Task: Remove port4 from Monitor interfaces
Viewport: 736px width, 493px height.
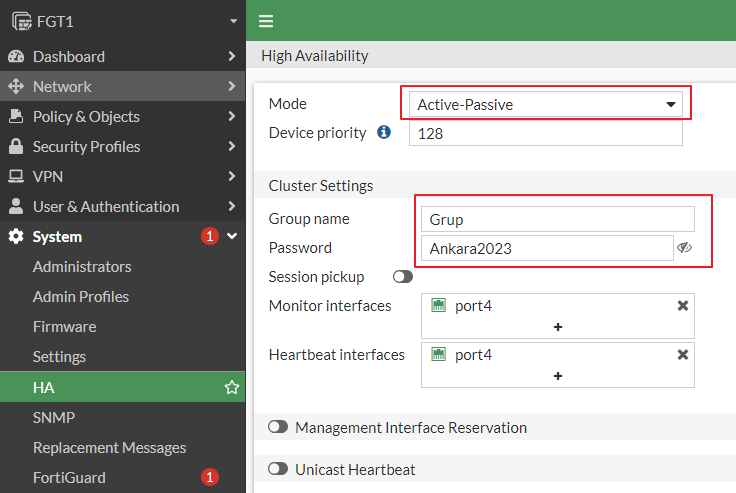Action: pos(682,306)
